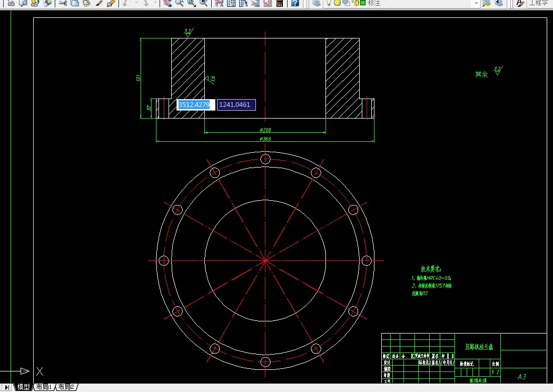553x392 pixels.
Task: Select the A3 text in title block
Action: [522, 377]
